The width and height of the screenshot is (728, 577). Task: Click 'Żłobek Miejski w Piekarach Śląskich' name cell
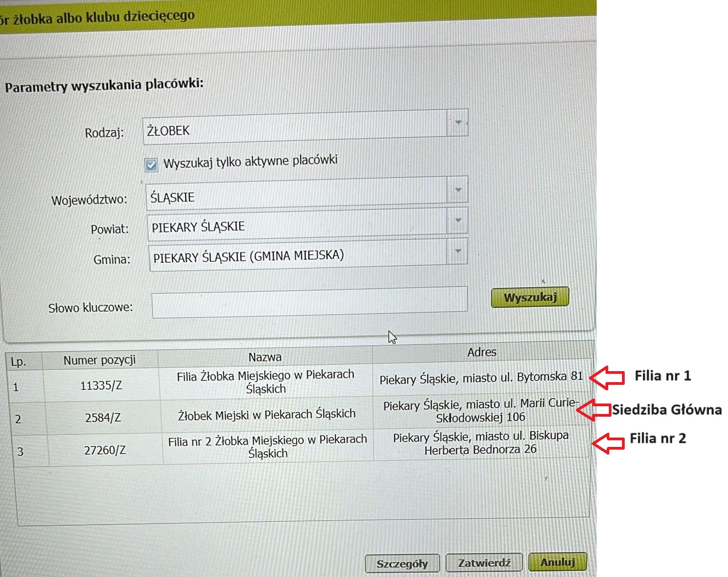(267, 414)
